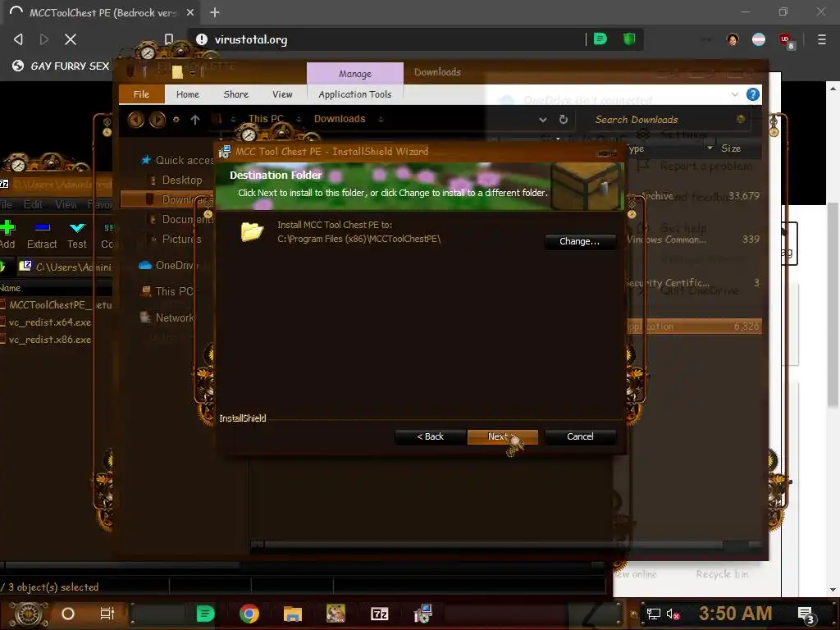This screenshot has width=840, height=630.
Task: Open the Home ribbon tab in Explorer
Action: pyautogui.click(x=188, y=94)
